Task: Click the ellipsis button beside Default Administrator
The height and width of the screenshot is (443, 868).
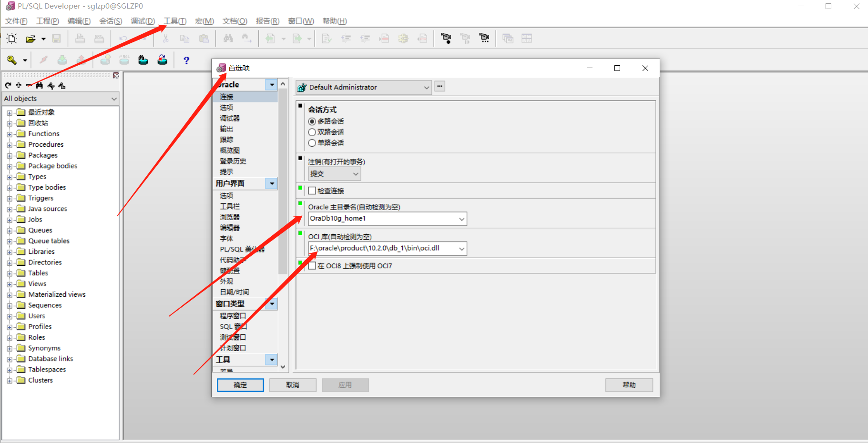Action: pos(440,87)
